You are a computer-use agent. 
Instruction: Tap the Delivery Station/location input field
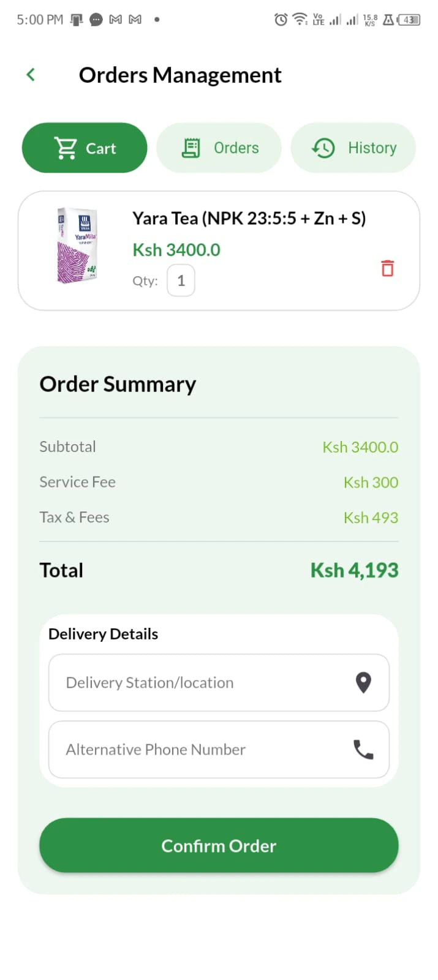[184, 682]
